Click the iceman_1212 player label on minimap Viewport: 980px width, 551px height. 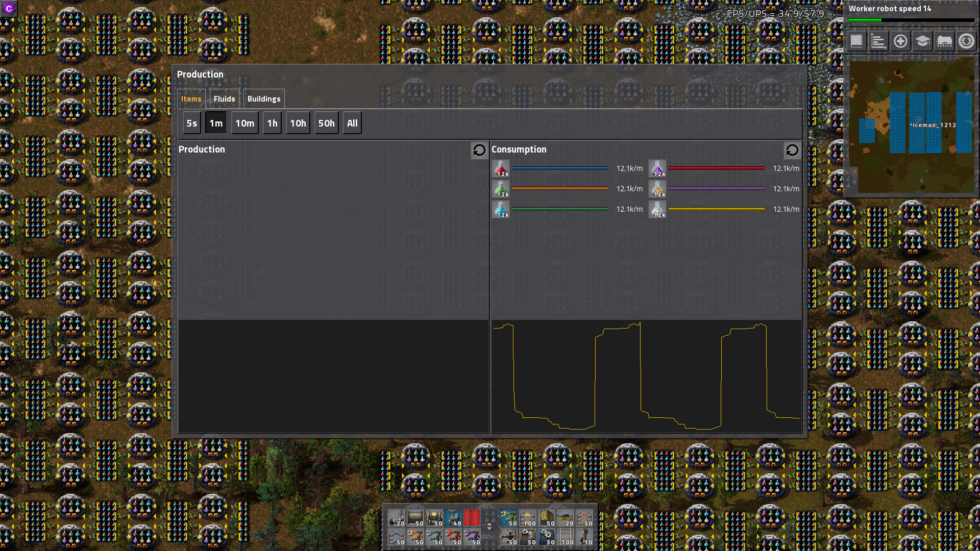933,125
